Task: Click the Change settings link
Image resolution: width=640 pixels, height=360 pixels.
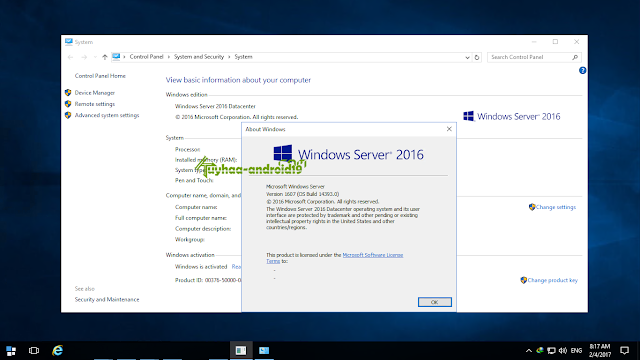Action: 556,207
